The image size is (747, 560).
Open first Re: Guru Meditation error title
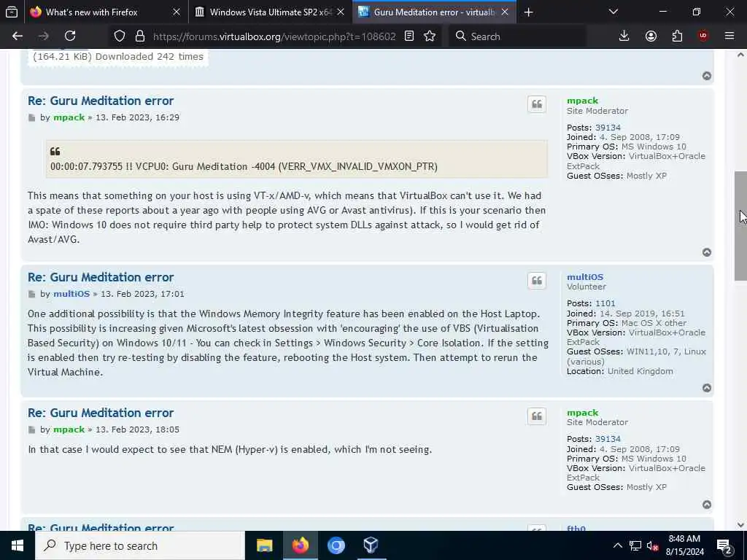coord(101,101)
